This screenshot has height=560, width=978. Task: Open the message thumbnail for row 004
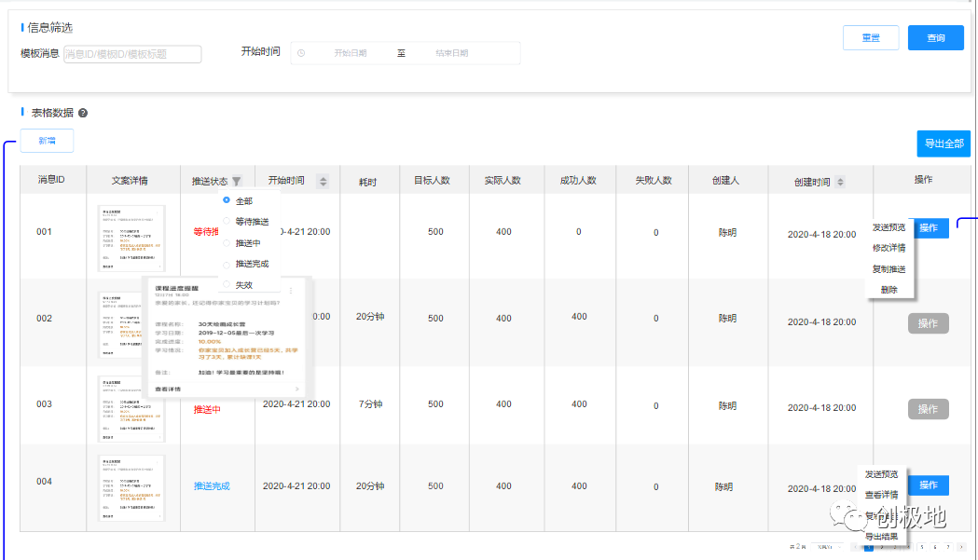tap(131, 487)
